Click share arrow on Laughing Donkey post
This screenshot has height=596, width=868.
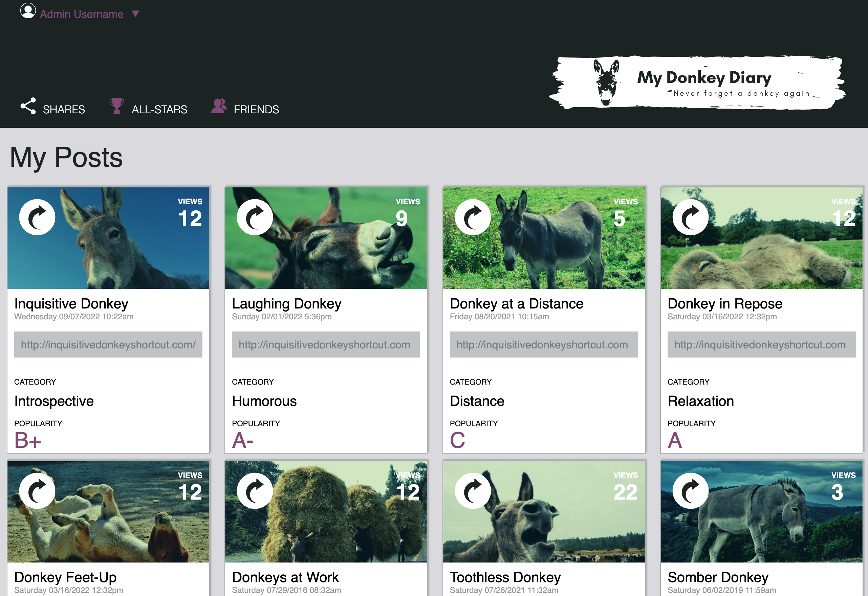pos(255,217)
